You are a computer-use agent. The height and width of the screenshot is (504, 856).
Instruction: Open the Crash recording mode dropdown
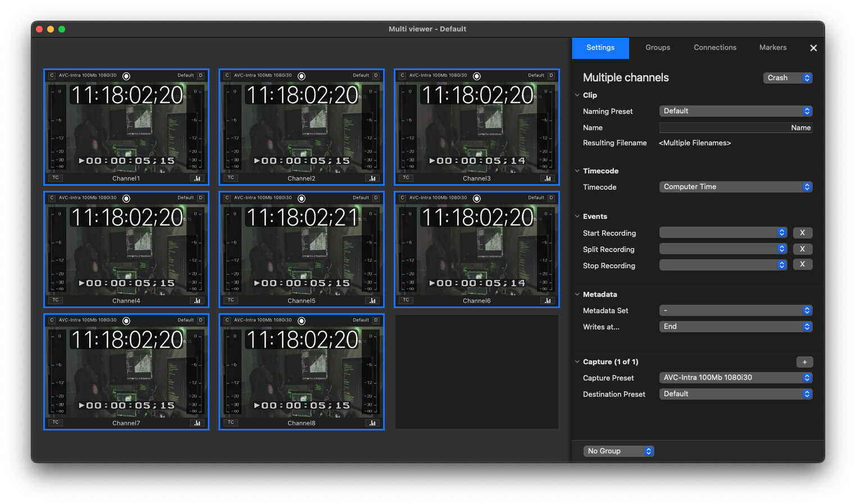(x=788, y=78)
